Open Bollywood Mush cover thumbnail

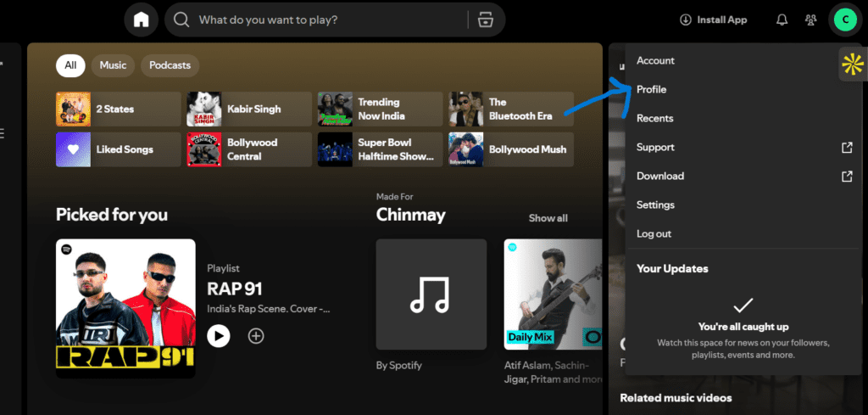(465, 149)
